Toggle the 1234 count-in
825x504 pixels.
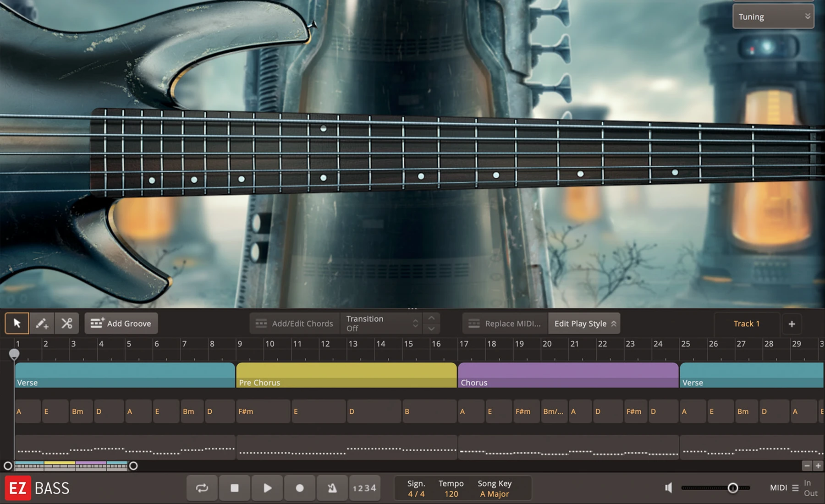click(365, 488)
